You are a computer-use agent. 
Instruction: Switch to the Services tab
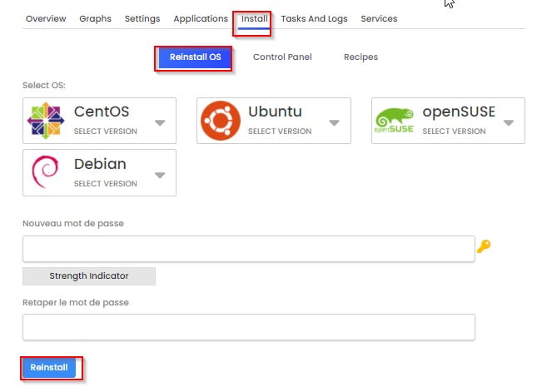tap(379, 18)
